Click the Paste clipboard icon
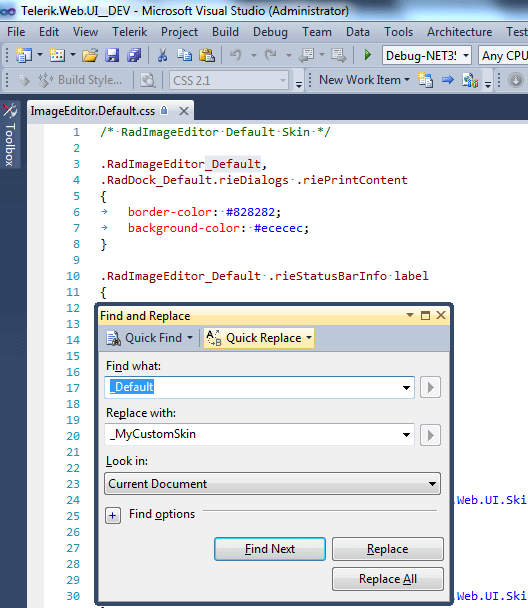 207,55
